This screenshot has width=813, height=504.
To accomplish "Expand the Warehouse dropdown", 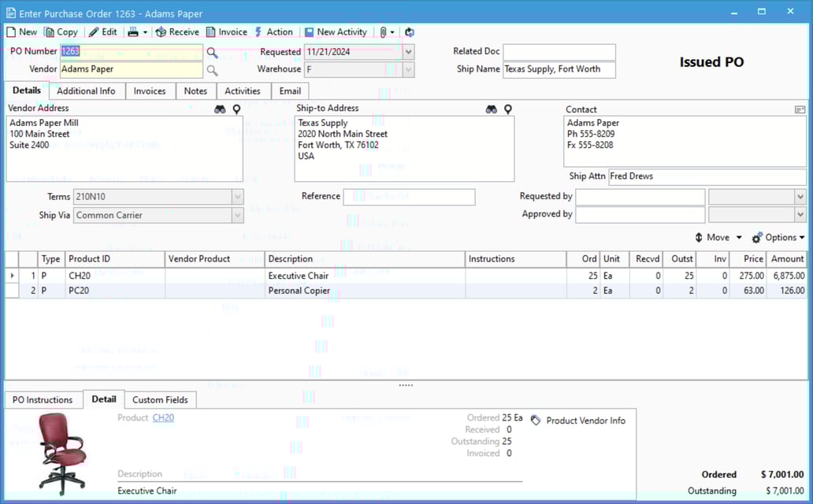I will tap(408, 69).
